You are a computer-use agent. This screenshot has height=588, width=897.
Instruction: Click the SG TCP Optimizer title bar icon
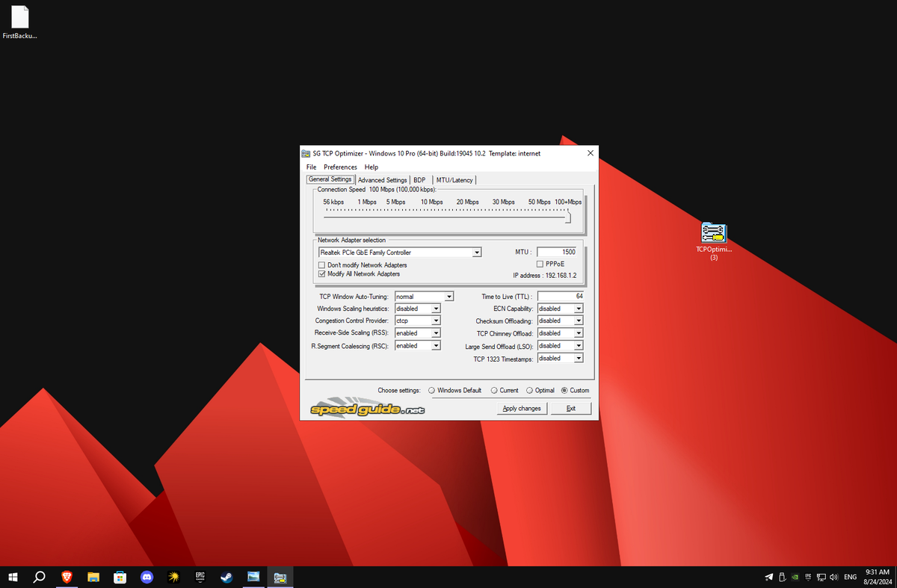[306, 153]
